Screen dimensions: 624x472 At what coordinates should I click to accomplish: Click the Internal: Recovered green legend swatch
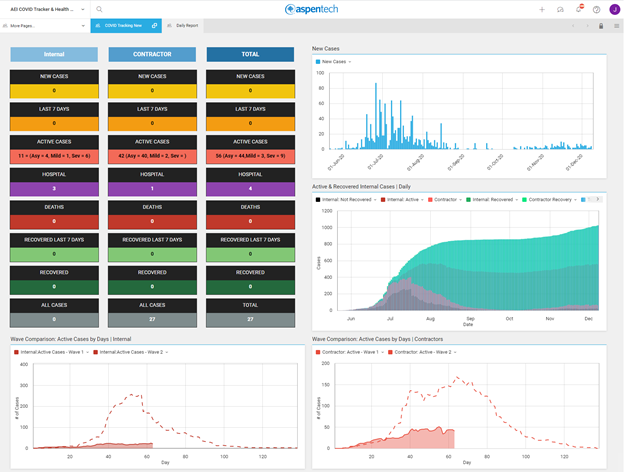[x=468, y=199]
